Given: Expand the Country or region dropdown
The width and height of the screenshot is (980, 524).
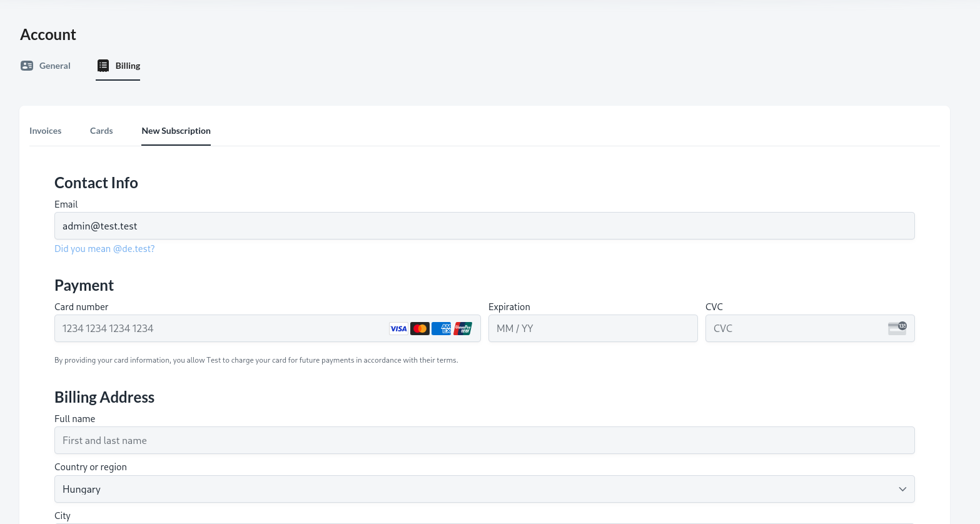Looking at the screenshot, I should point(484,489).
